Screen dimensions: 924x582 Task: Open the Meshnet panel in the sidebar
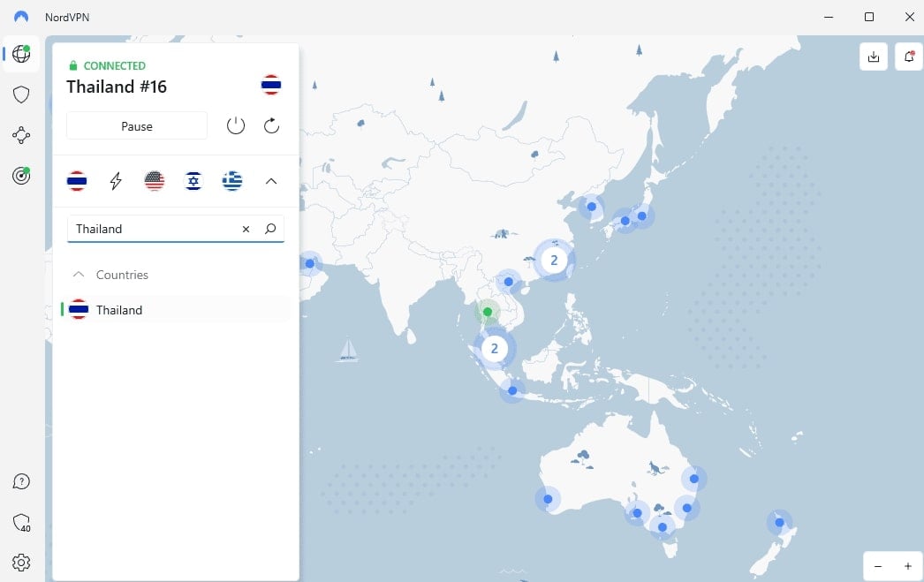[x=21, y=135]
